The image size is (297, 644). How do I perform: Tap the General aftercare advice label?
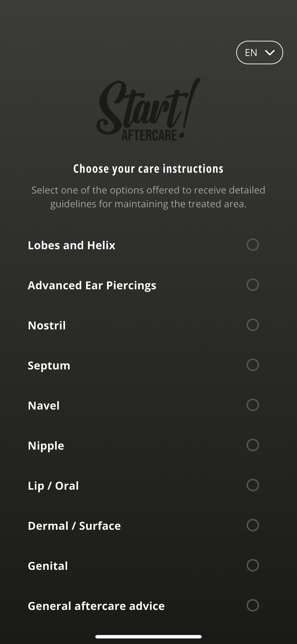[96, 606]
